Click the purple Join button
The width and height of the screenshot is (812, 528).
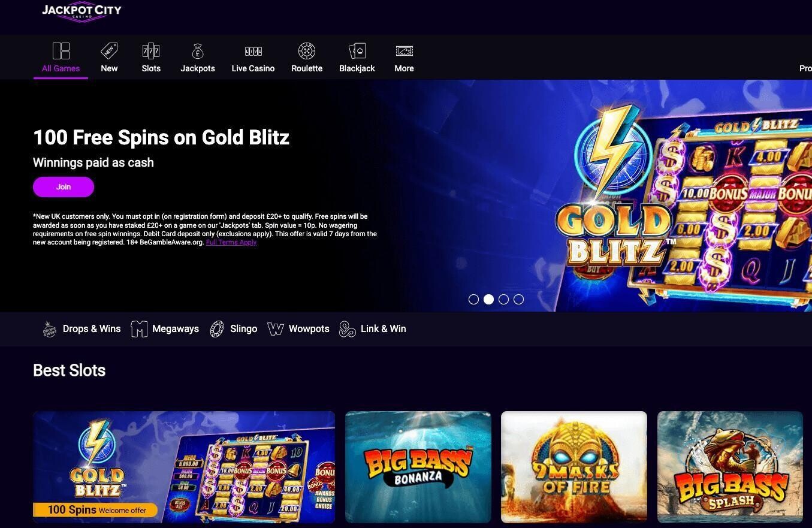click(x=64, y=187)
